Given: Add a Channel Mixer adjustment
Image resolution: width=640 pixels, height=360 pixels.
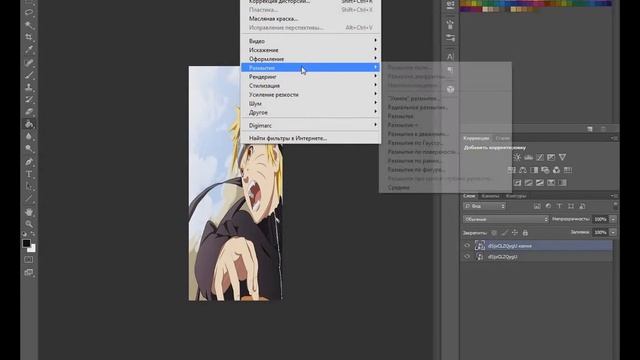Looking at the screenshot, I should point(556,170).
